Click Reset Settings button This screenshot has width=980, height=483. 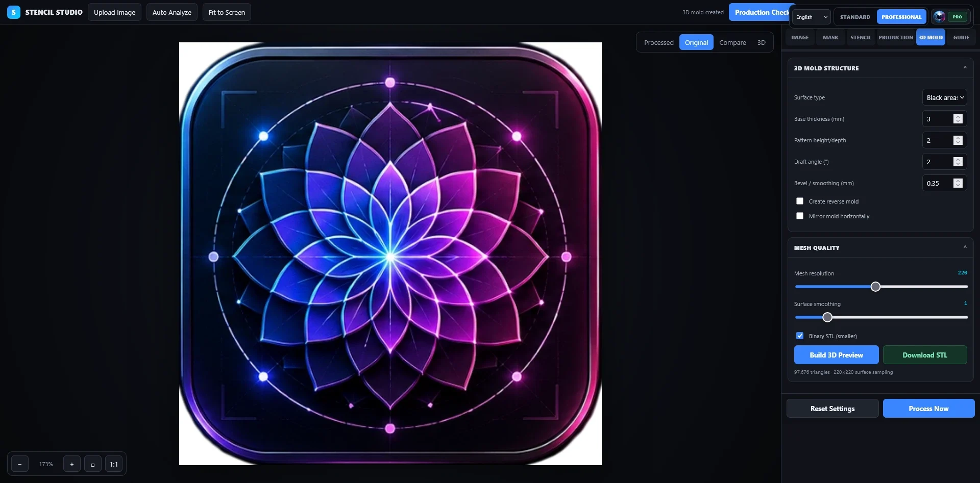(832, 409)
